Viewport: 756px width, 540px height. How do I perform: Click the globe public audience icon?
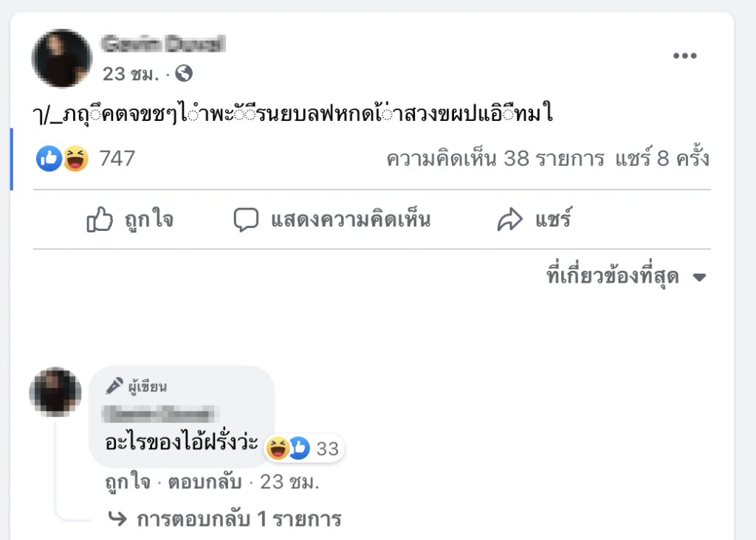[184, 74]
